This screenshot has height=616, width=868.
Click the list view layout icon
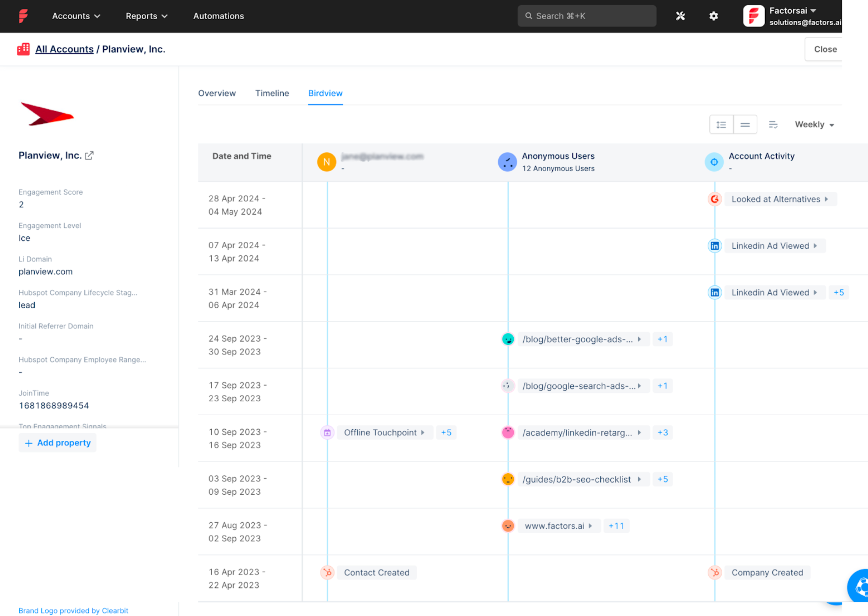tap(721, 125)
